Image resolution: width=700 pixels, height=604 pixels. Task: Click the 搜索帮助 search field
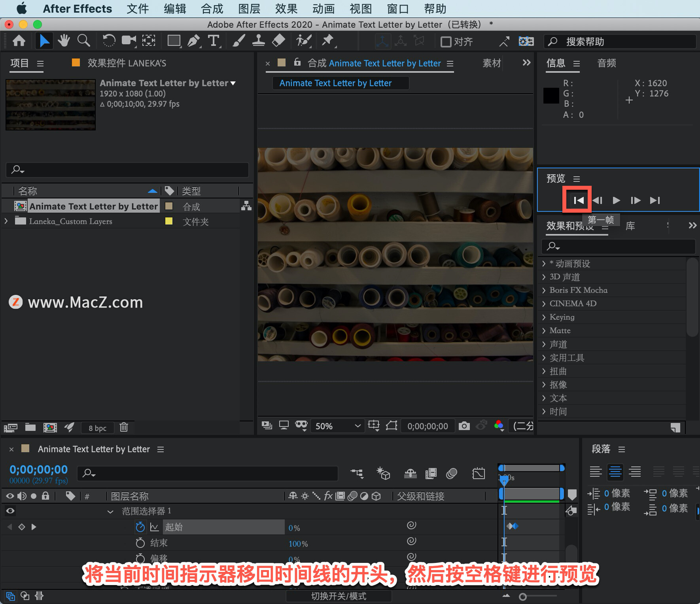click(x=620, y=42)
